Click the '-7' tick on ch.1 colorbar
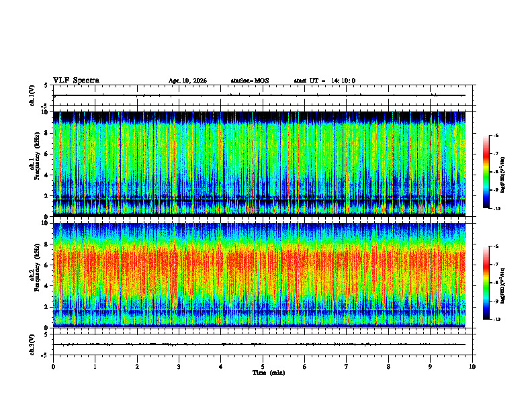The image size is (532, 411). 496,154
